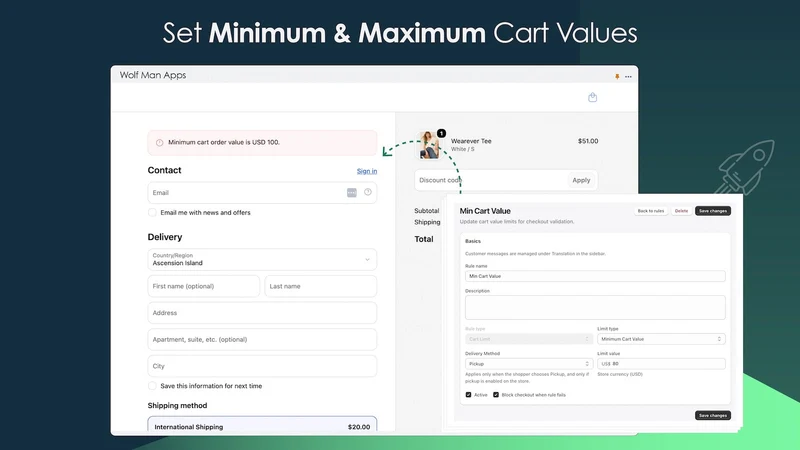The image size is (800, 450).
Task: Click the $51.00 product price
Action: 588,141
